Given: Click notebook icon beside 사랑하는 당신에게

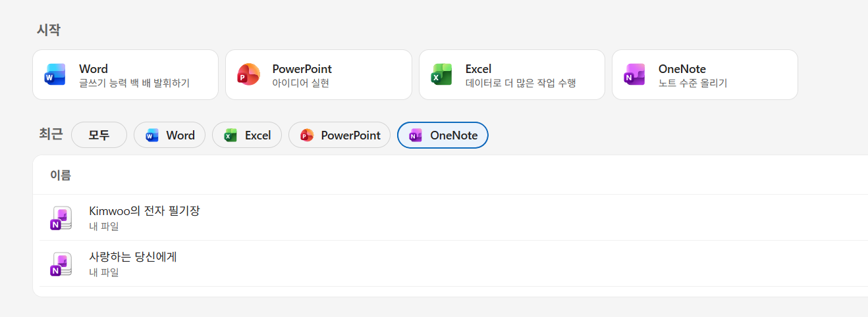Looking at the screenshot, I should [x=61, y=264].
